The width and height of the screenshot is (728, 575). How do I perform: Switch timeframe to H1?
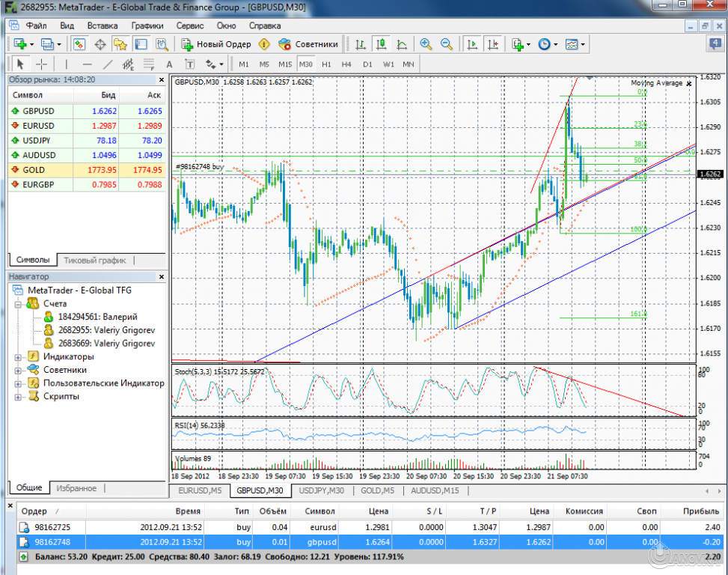coord(327,64)
